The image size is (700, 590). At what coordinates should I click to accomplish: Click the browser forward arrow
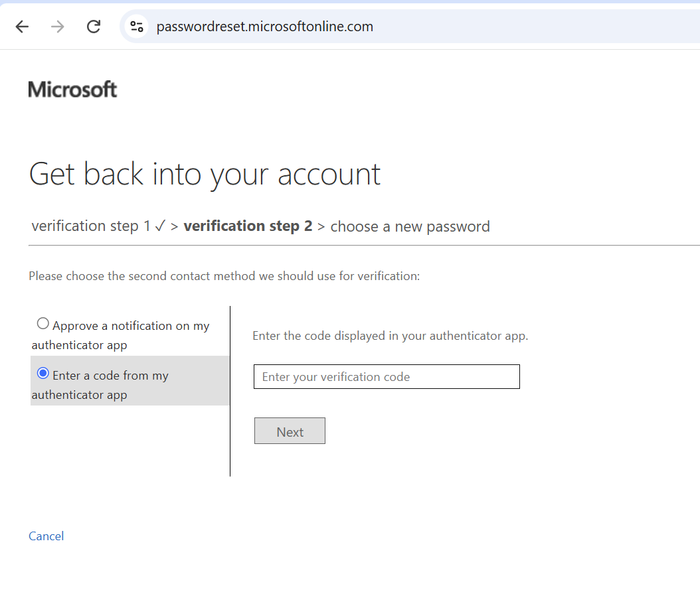point(58,27)
